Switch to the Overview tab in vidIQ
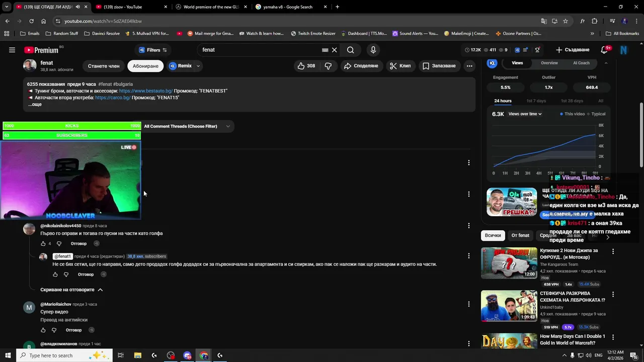Viewport: 644px width, 362px height. (549, 63)
